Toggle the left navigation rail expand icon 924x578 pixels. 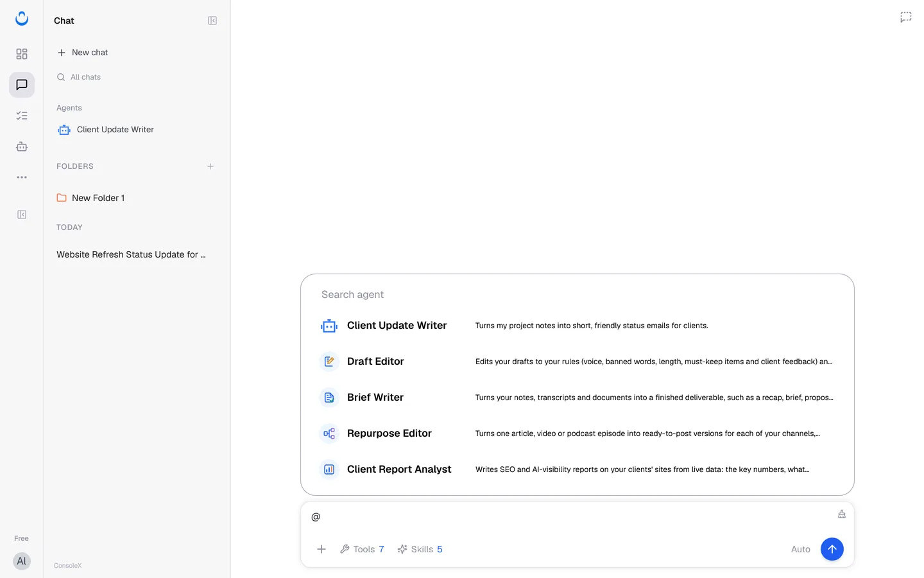point(22,215)
